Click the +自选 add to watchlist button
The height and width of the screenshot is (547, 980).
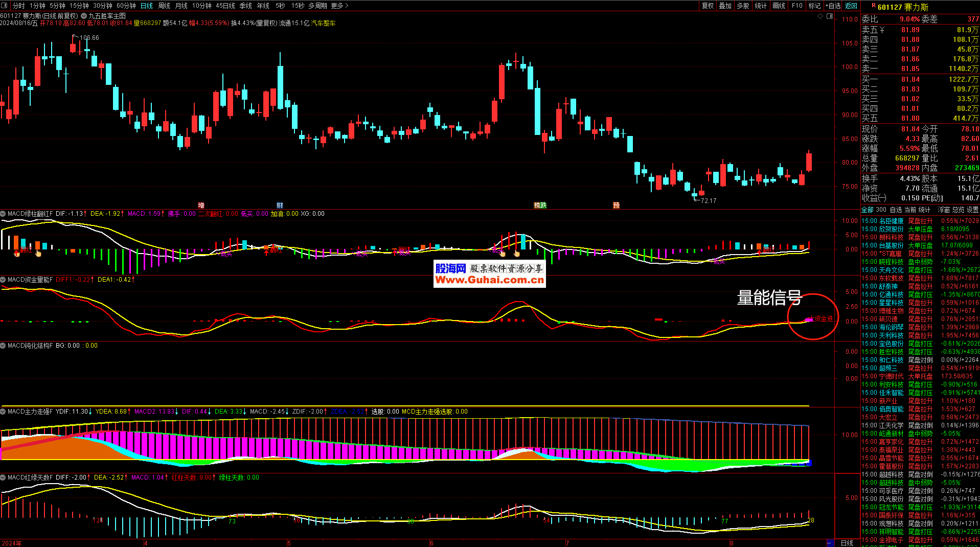point(833,6)
